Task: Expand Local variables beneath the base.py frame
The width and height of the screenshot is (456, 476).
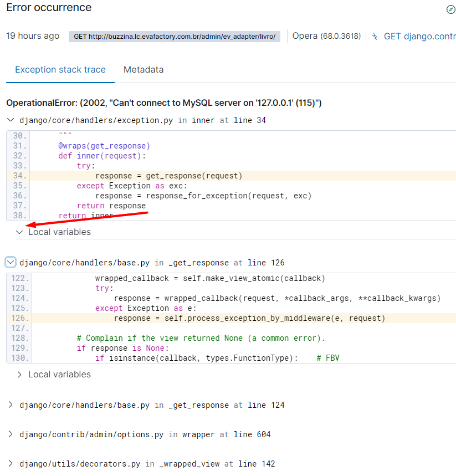Action: tap(18, 374)
